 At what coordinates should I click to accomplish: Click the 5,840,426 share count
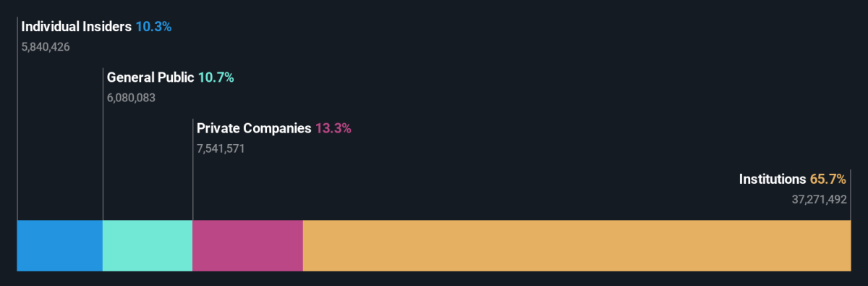(x=46, y=47)
